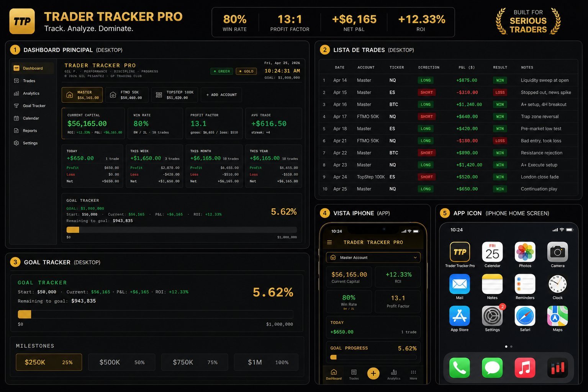Select the FTMO 50K account tab
Image resolution: width=588 pixels, height=392 pixels.
pos(127,95)
